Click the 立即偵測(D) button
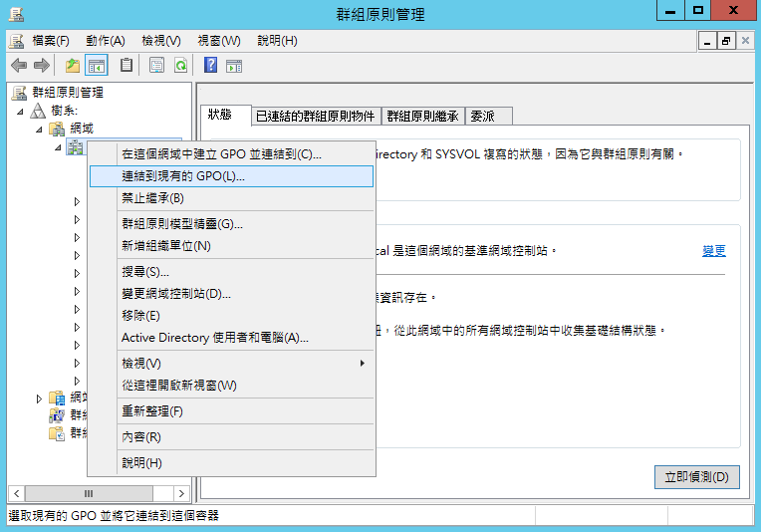The width and height of the screenshot is (761, 532). 696,477
